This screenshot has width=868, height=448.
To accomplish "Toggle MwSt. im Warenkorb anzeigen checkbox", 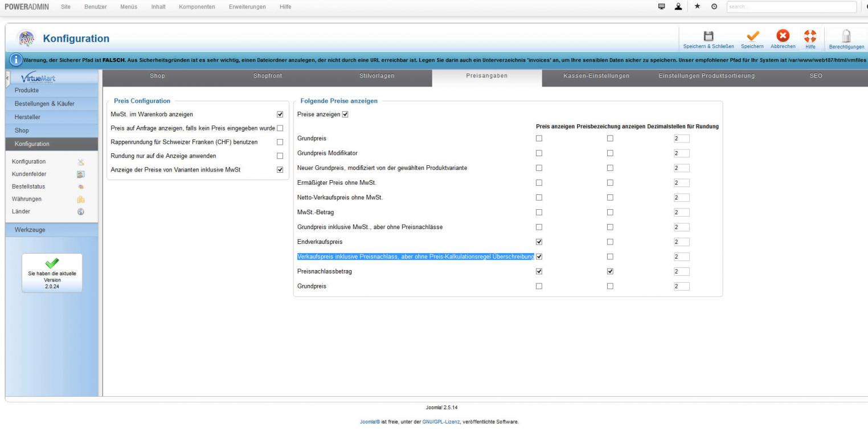I will (x=280, y=115).
